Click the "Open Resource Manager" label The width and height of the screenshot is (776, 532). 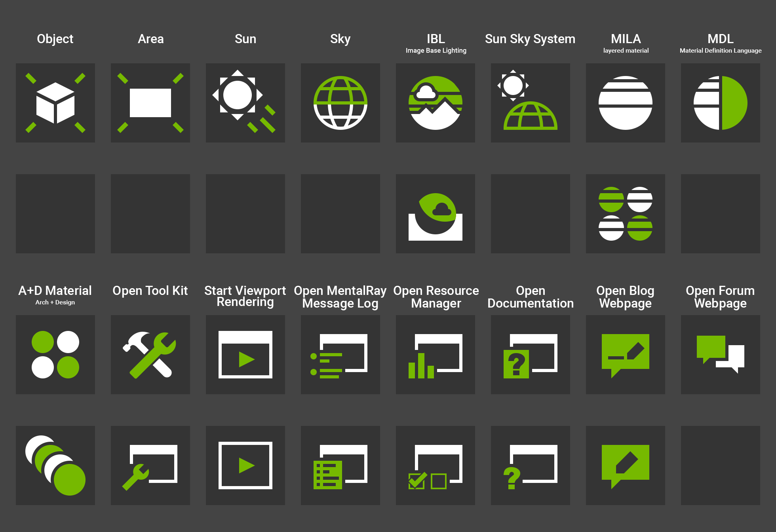[x=436, y=297]
